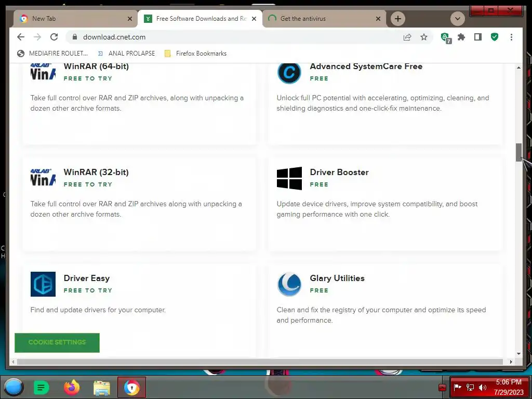Open the volume speaker tray icon

pyautogui.click(x=483, y=388)
